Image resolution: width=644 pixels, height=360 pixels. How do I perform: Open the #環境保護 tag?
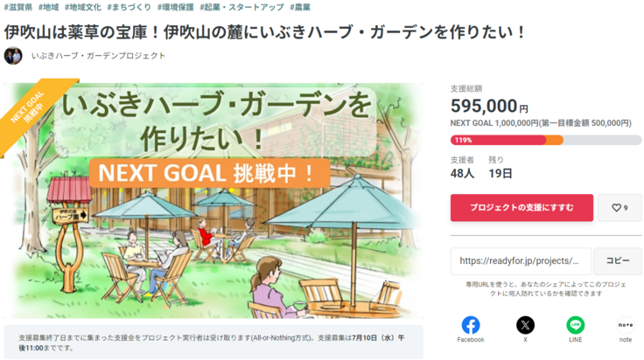point(176,7)
